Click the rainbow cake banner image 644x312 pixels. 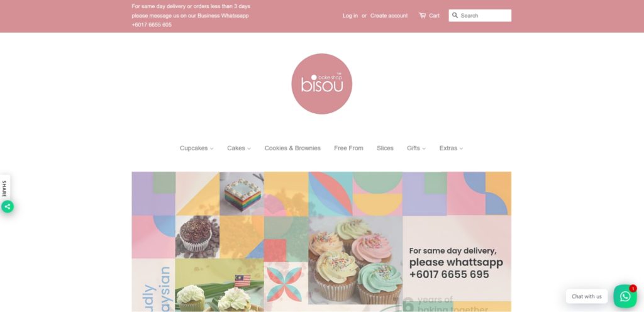(x=242, y=194)
